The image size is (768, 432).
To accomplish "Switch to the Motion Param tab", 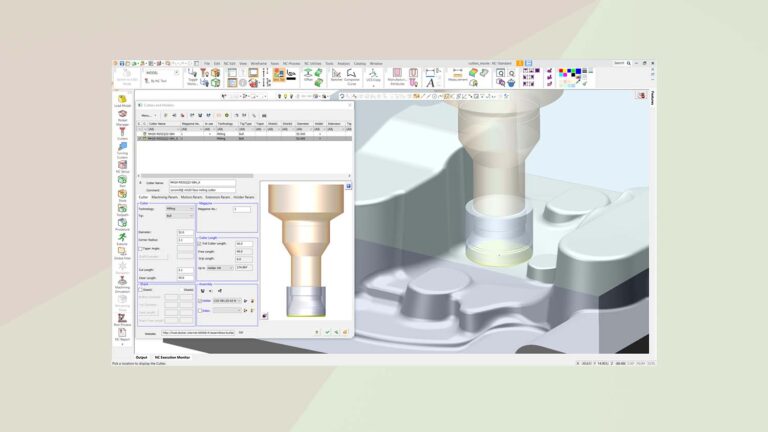I will 192,197.
